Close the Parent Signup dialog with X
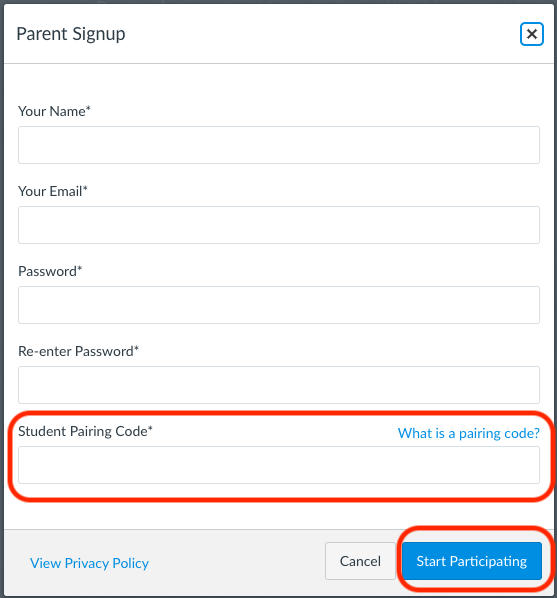Viewport: 557px width, 598px height. [531, 34]
